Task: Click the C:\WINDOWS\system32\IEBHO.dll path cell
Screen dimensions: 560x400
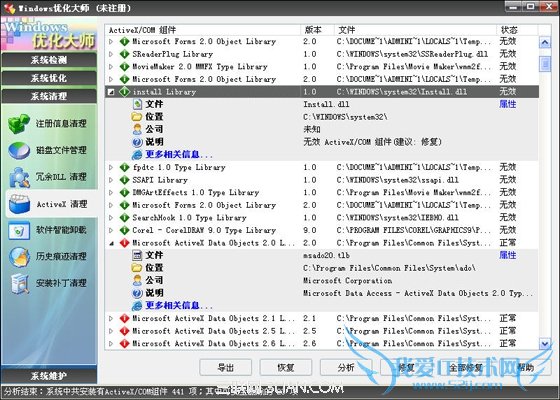Action: click(398, 218)
